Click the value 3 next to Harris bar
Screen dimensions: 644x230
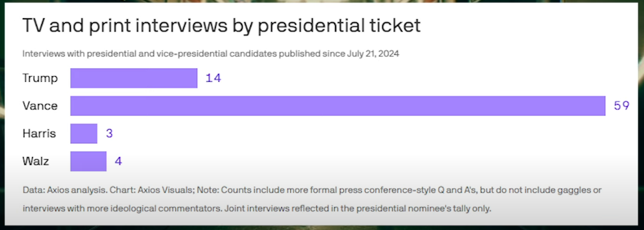(x=109, y=133)
